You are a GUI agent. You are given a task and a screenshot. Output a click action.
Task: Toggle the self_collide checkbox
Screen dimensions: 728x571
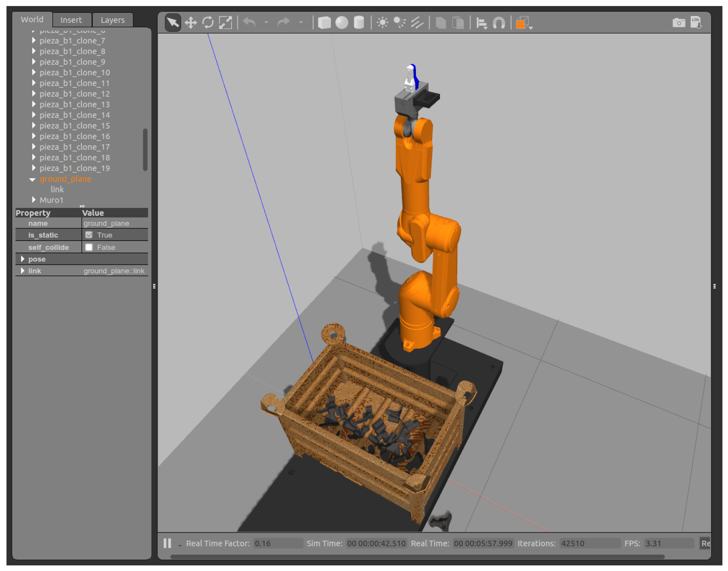coord(89,247)
